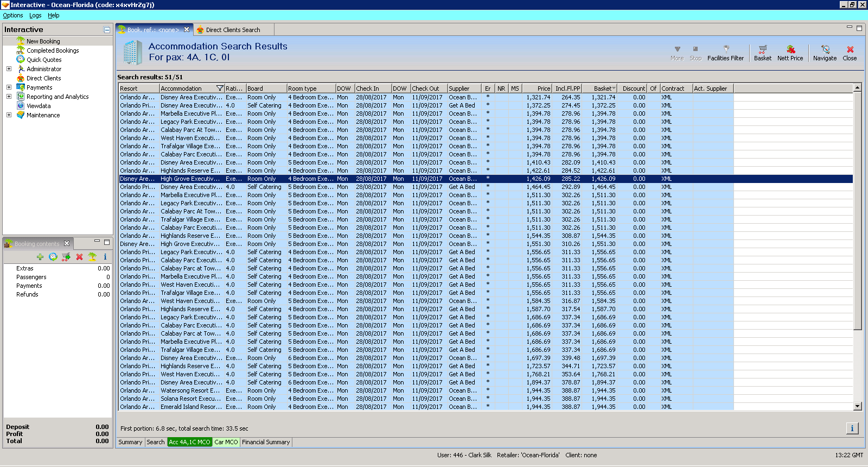Click the scrollbar down arrow in results table

(x=857, y=406)
